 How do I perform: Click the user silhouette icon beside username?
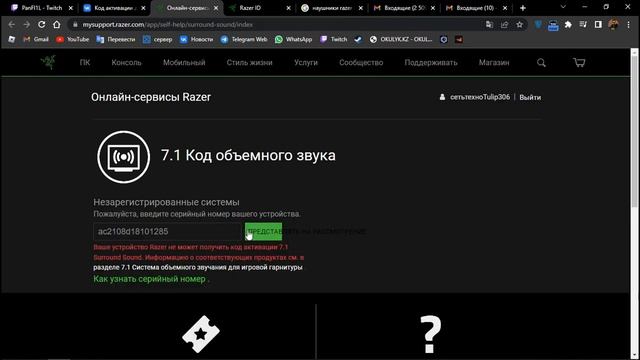coord(442,97)
